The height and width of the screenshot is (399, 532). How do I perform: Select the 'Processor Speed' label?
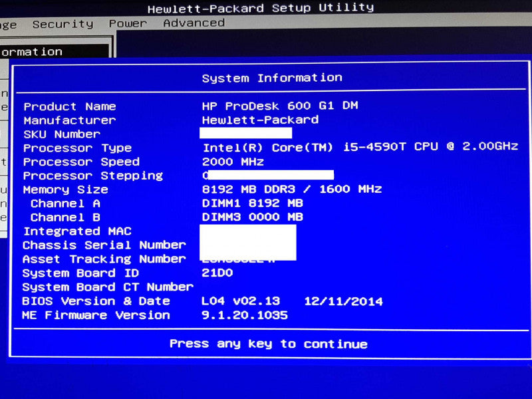81,162
